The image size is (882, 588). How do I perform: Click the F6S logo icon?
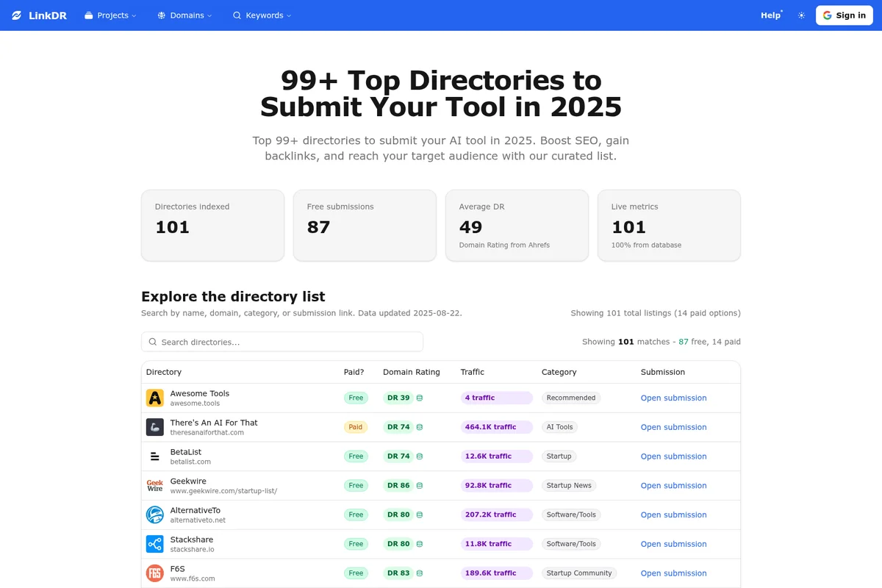[x=154, y=573]
